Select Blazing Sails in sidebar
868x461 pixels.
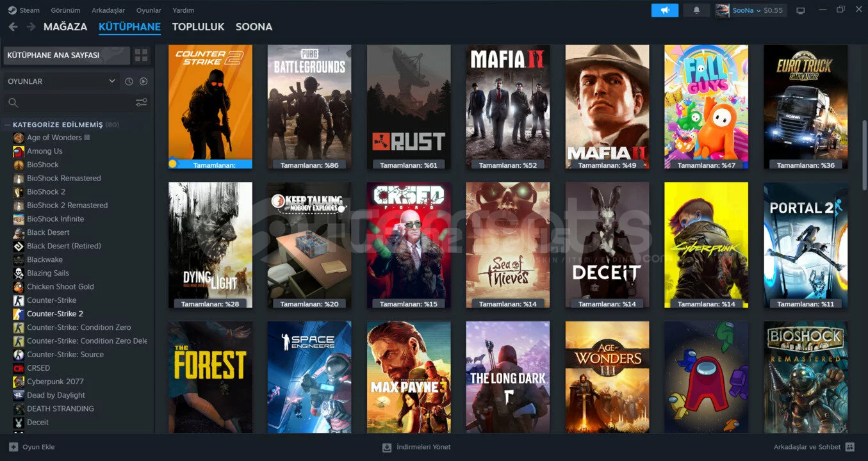pyautogui.click(x=47, y=273)
